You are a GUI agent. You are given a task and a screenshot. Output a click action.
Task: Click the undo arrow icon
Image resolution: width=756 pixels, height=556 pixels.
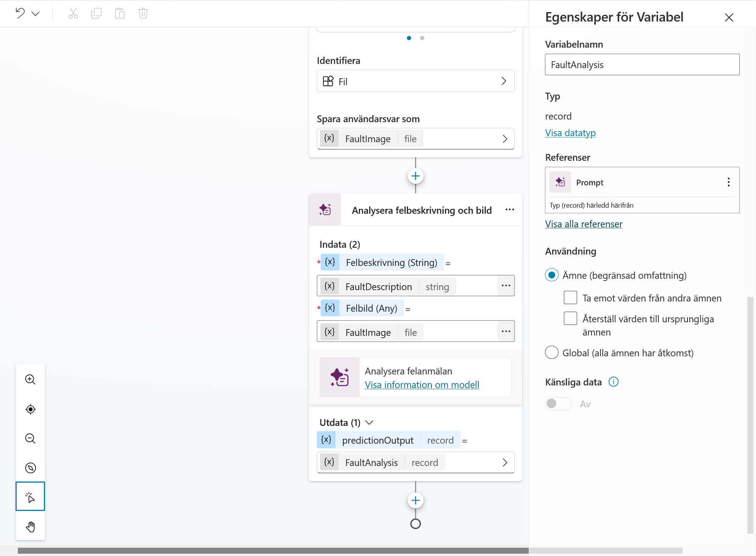point(20,13)
